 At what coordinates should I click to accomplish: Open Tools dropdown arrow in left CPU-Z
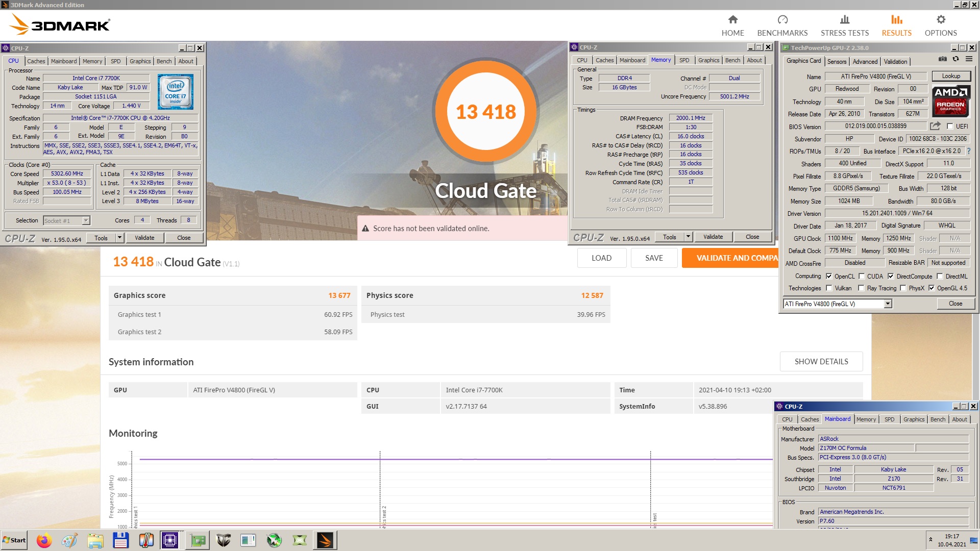pyautogui.click(x=119, y=238)
